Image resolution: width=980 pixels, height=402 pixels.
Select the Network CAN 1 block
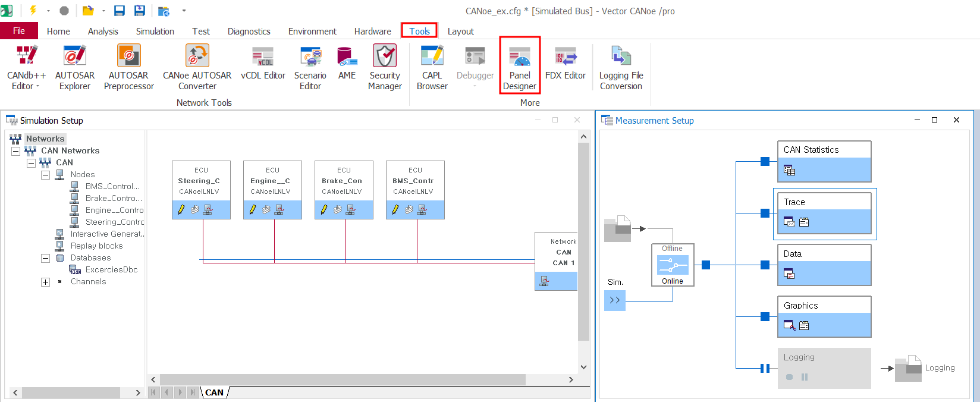(x=556, y=261)
